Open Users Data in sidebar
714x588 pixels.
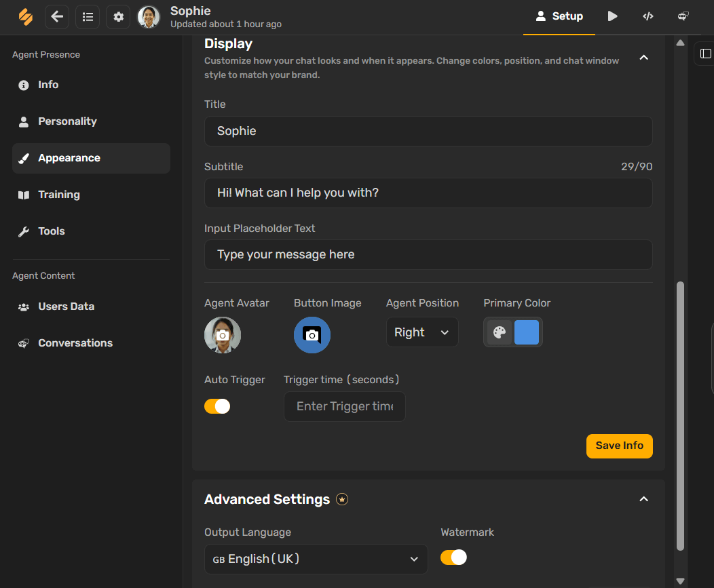click(x=91, y=307)
